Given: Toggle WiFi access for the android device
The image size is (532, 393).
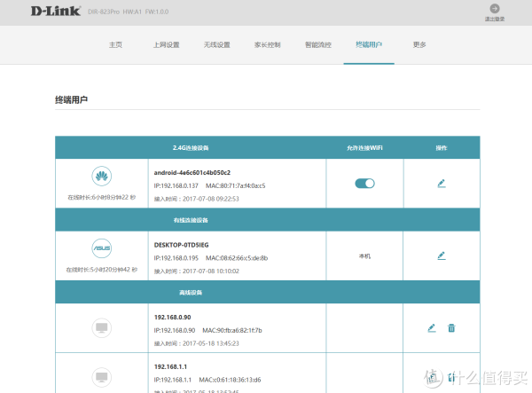Looking at the screenshot, I should click(x=364, y=184).
